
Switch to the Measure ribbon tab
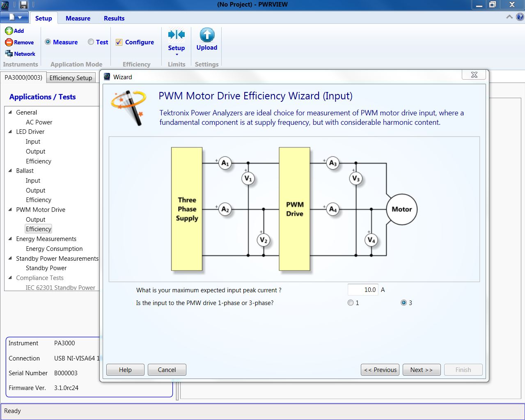click(78, 18)
